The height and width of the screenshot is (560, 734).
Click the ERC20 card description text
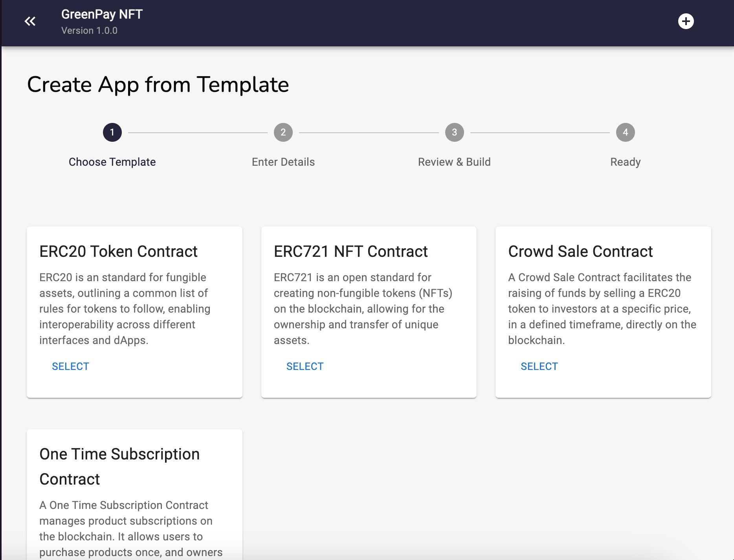click(125, 309)
